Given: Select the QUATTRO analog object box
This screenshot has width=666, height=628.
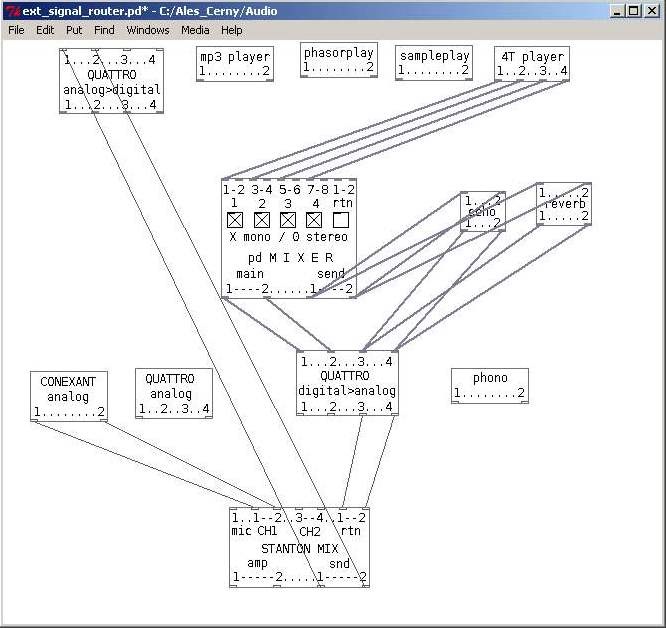Looking at the screenshot, I should (174, 393).
